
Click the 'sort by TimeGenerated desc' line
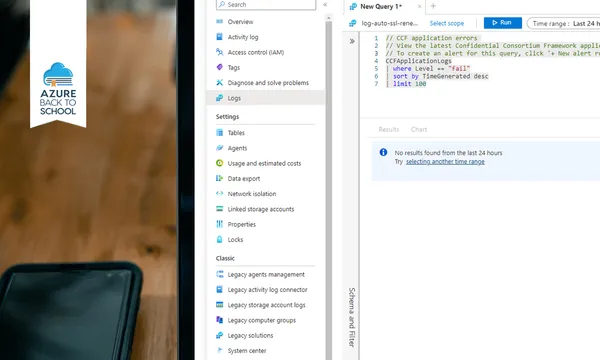440,76
